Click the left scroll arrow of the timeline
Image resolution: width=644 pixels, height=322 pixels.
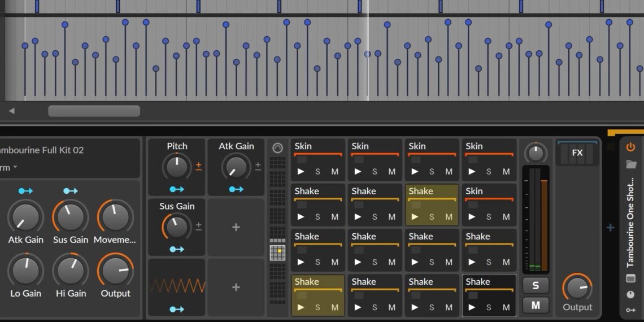[x=11, y=111]
